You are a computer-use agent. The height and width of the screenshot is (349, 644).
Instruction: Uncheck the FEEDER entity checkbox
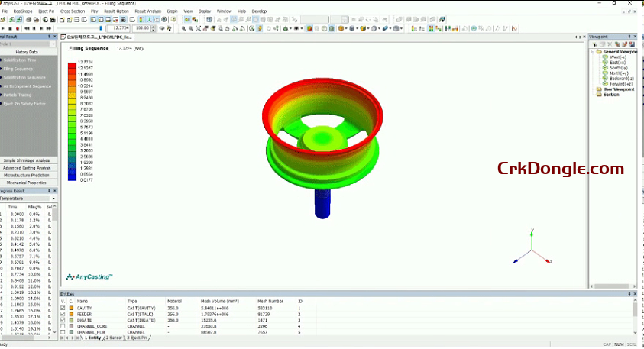point(63,314)
